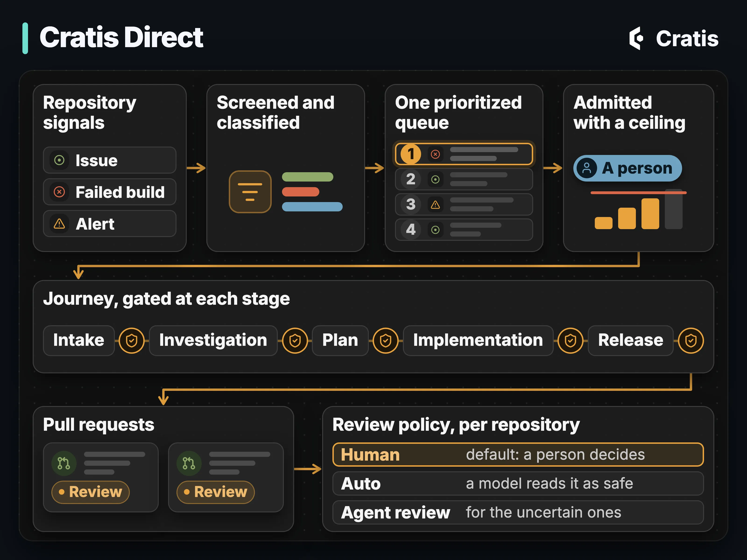The image size is (747, 560).
Task: Click the 'Journey, gated at each stage' heading
Action: point(166,299)
